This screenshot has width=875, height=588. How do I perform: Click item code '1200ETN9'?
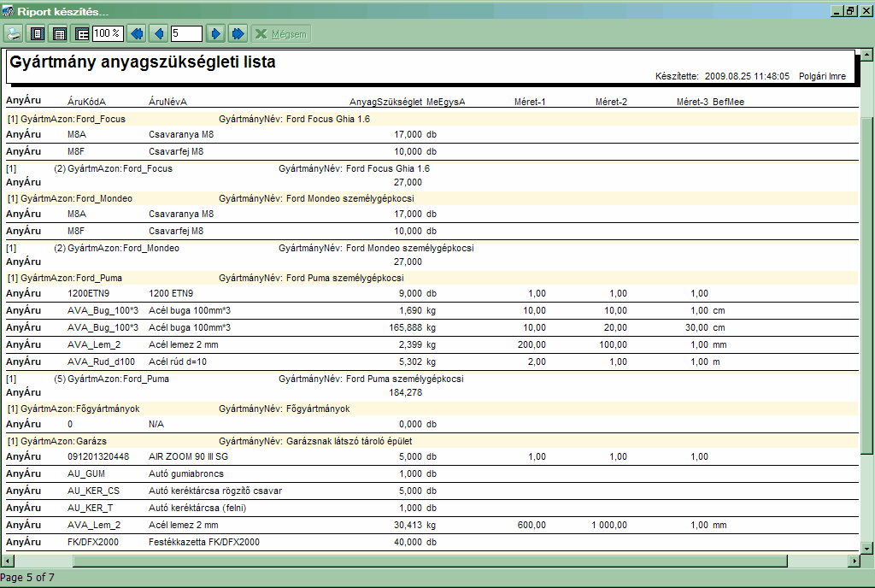(88, 293)
